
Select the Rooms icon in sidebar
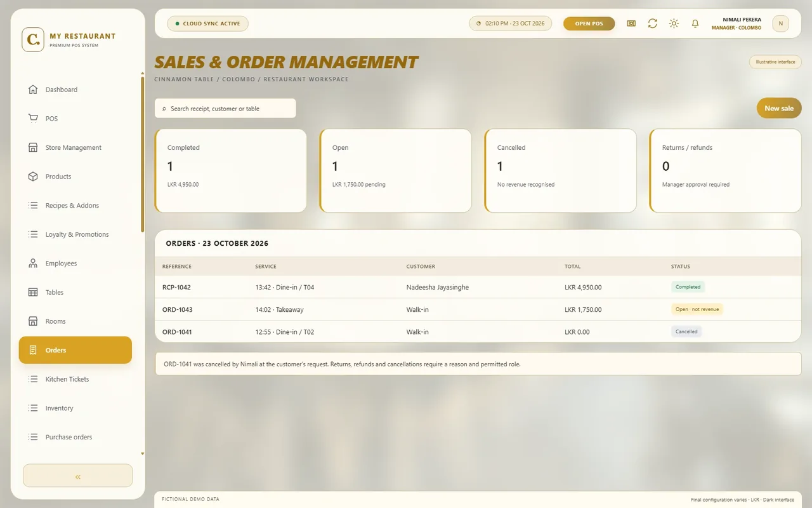pos(33,321)
